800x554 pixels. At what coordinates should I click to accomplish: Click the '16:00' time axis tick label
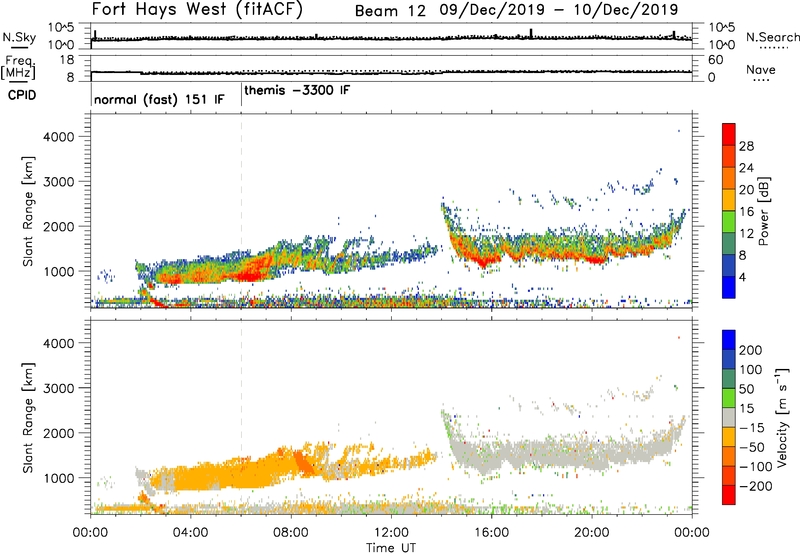(x=491, y=533)
